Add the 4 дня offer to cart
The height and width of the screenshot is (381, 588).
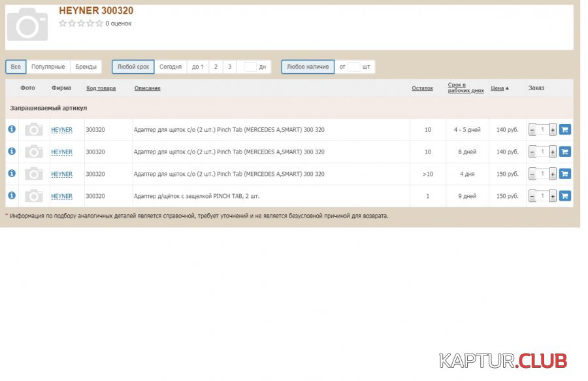[565, 174]
